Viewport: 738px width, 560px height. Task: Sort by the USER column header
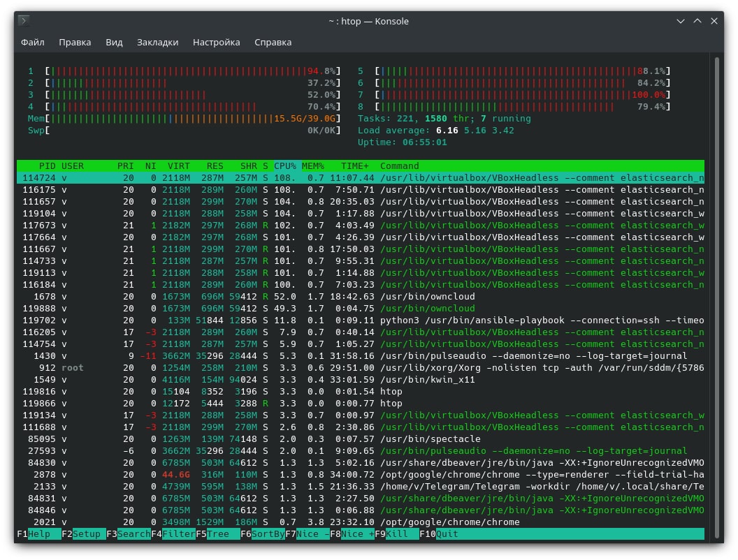(x=73, y=166)
